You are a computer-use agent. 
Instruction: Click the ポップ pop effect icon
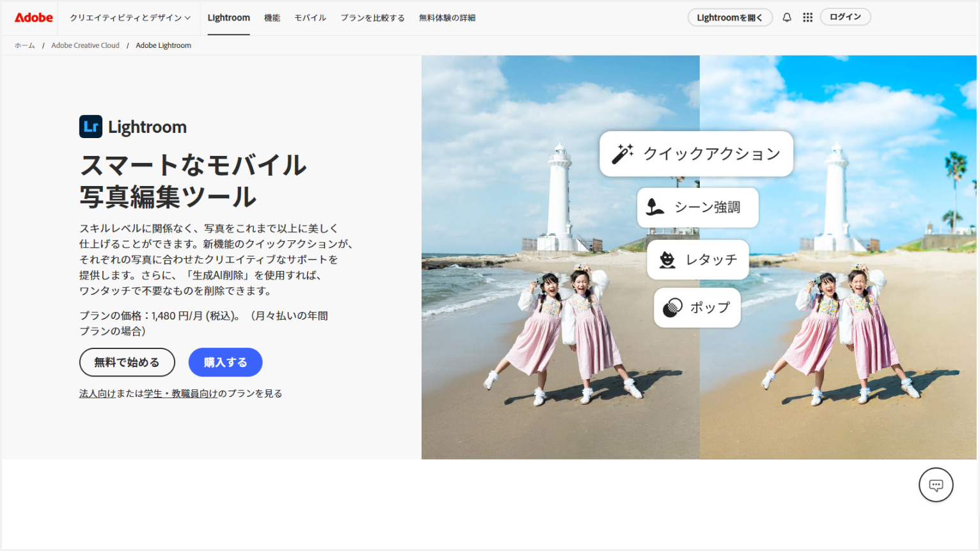[672, 307]
